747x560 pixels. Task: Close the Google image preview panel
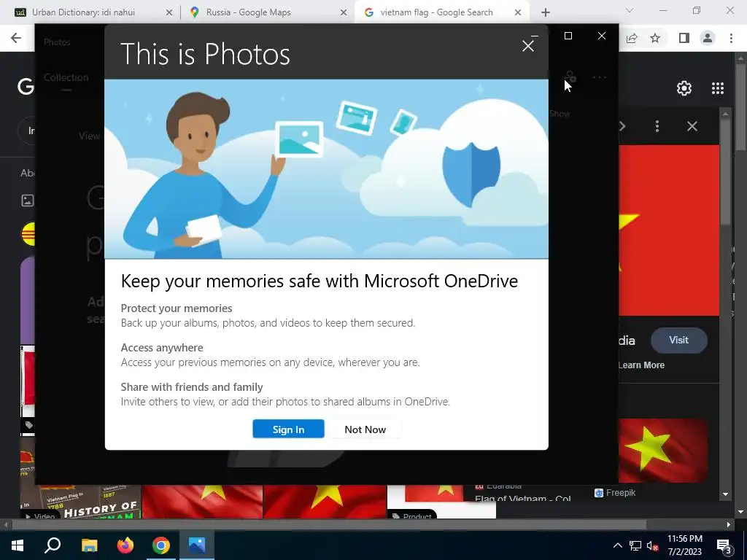pyautogui.click(x=692, y=126)
